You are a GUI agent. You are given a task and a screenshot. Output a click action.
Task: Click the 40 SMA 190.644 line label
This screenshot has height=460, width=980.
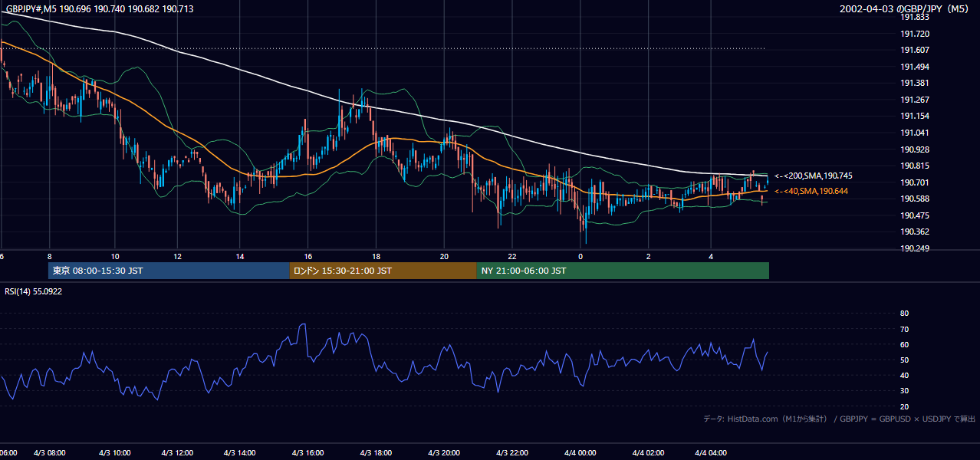point(812,191)
